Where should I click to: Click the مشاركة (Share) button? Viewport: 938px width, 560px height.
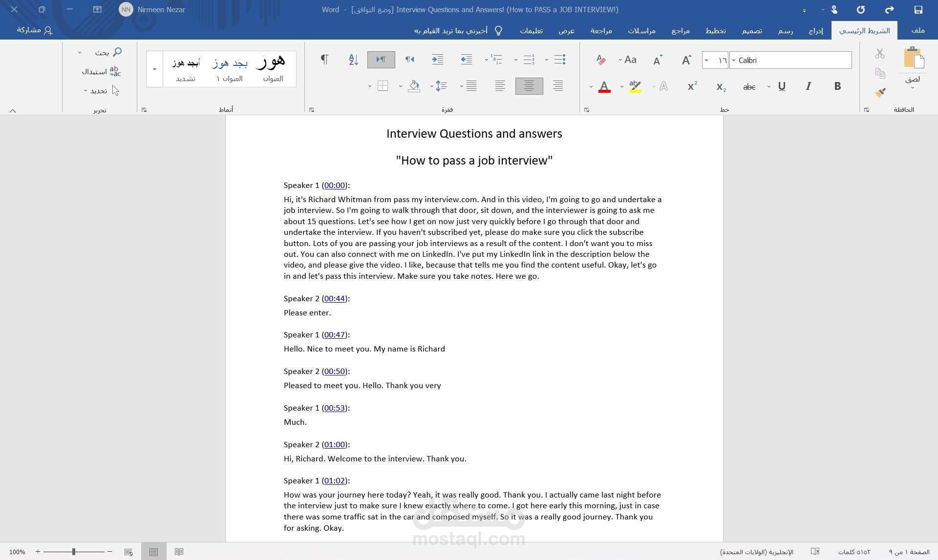point(35,30)
